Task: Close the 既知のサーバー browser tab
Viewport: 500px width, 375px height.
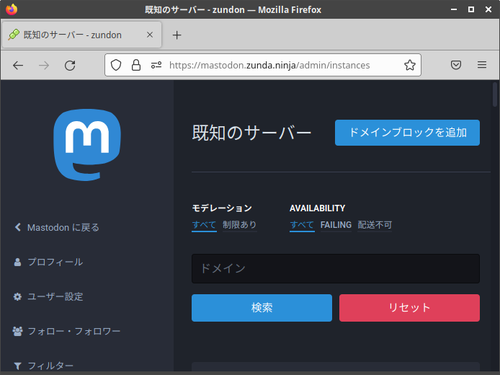Action: tap(150, 35)
